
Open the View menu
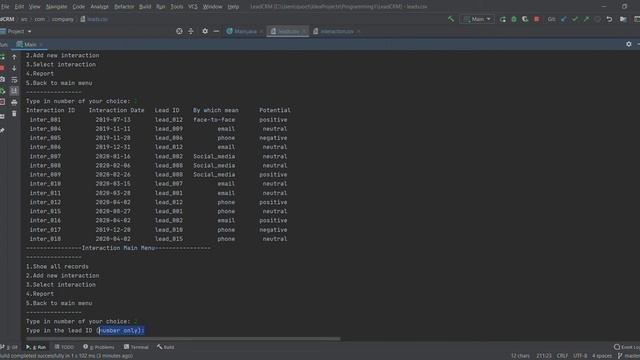[34, 7]
